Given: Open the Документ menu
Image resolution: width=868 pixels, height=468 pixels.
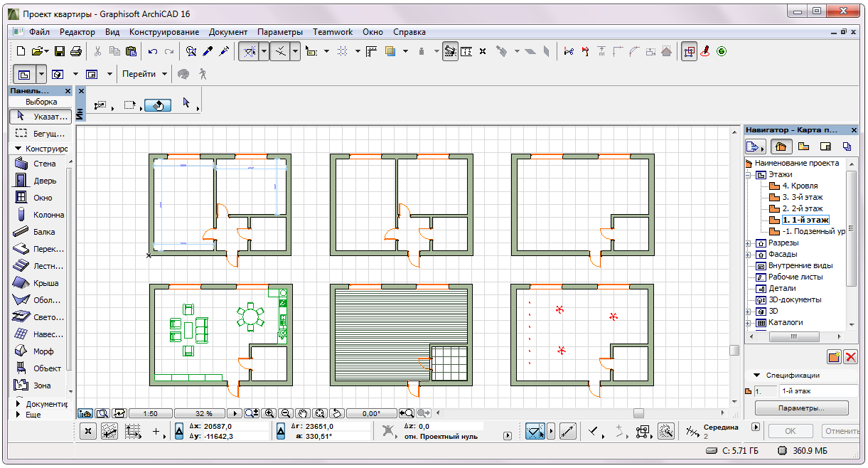Looking at the screenshot, I should coord(228,32).
